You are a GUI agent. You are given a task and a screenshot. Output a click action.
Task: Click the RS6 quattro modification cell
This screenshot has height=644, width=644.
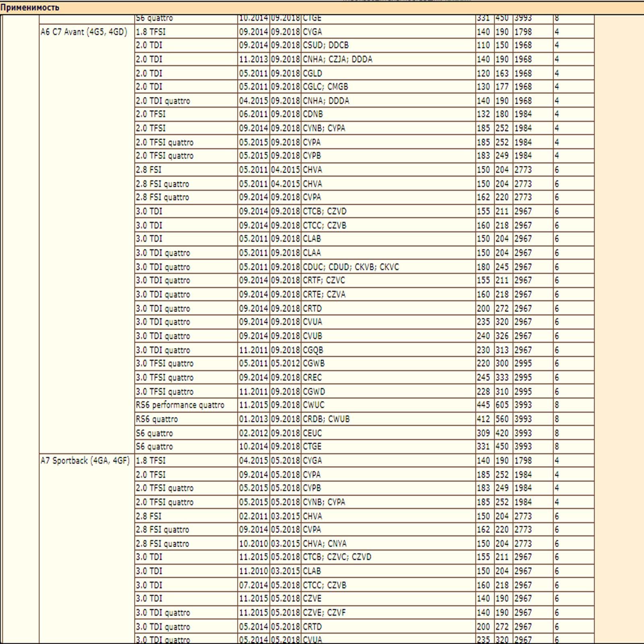click(x=157, y=419)
